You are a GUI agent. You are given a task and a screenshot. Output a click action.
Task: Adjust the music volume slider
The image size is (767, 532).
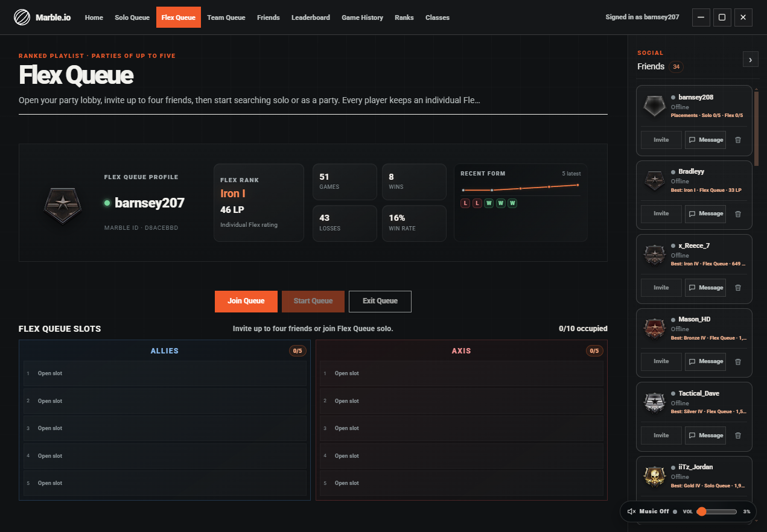point(717,511)
